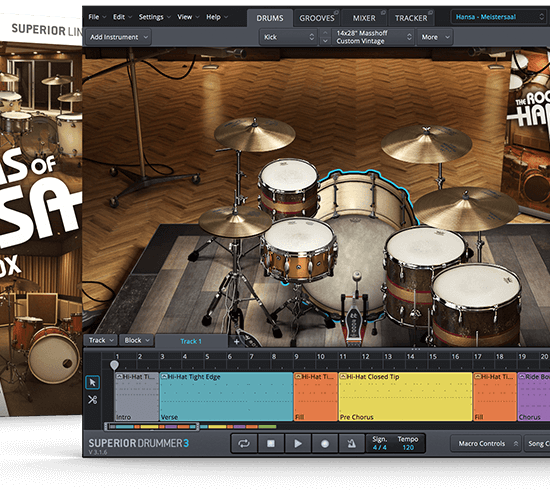Click the left crash cymbal
Viewport: 550px width, 495px height.
click(x=254, y=134)
